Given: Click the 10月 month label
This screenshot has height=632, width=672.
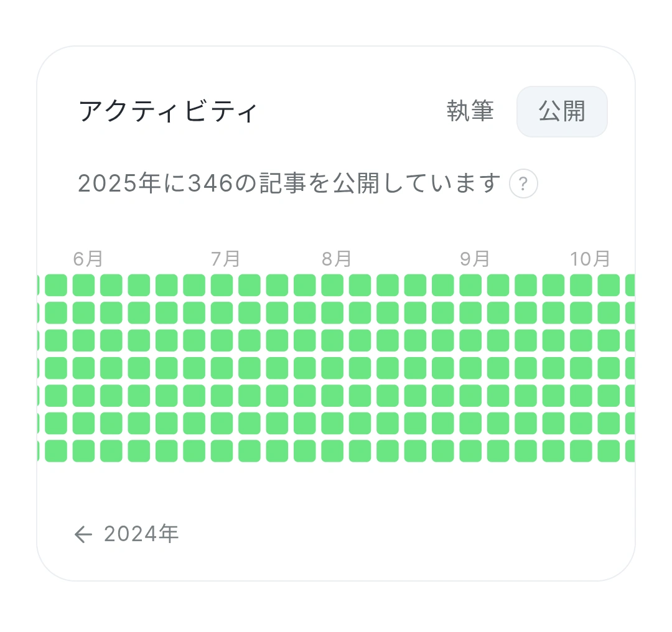Looking at the screenshot, I should (590, 259).
